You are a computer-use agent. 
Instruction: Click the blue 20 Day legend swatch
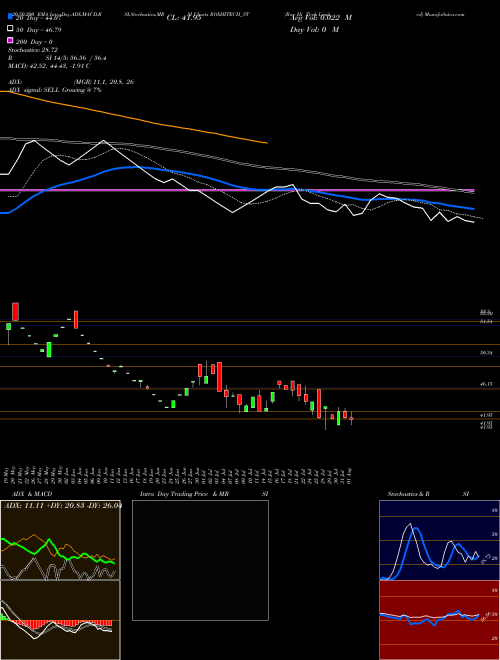click(x=10, y=17)
